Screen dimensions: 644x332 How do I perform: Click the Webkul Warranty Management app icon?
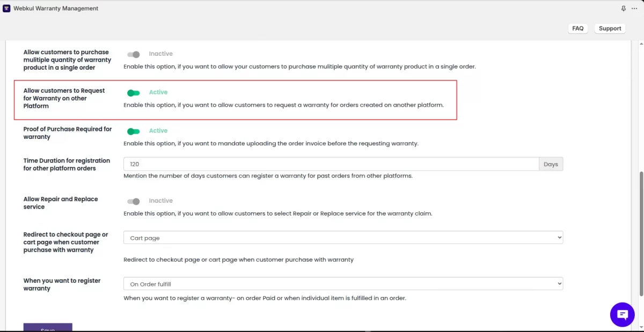coord(6,9)
